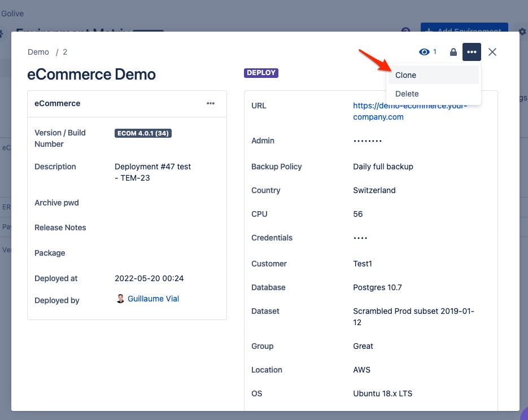Click the ECOM 4.0.1 (34) version badge
The width and height of the screenshot is (528, 420).
[143, 133]
